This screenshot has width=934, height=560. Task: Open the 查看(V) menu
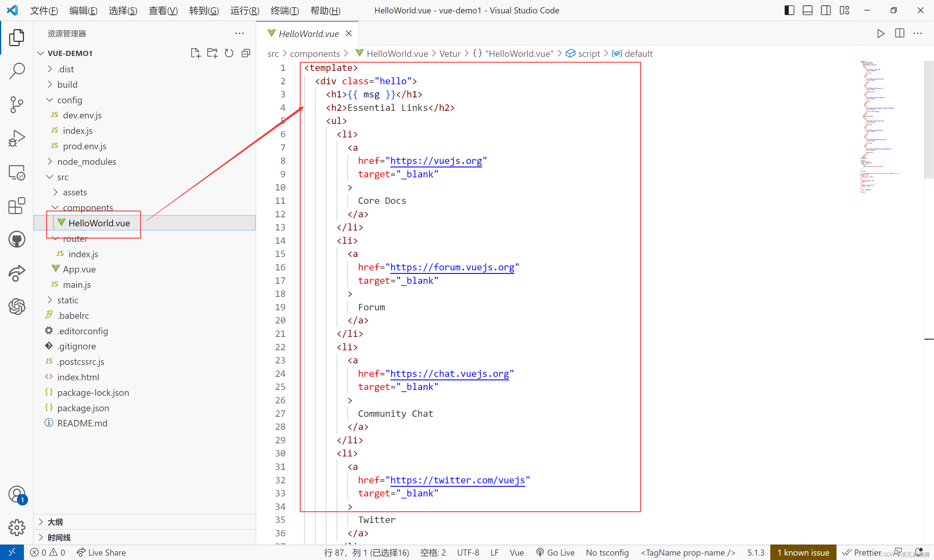pos(163,10)
